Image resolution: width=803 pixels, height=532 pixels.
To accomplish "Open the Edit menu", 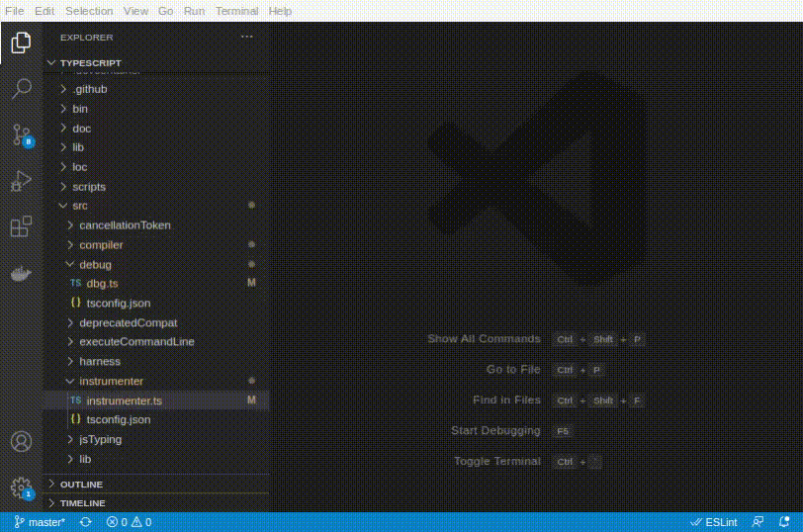I will [45, 11].
